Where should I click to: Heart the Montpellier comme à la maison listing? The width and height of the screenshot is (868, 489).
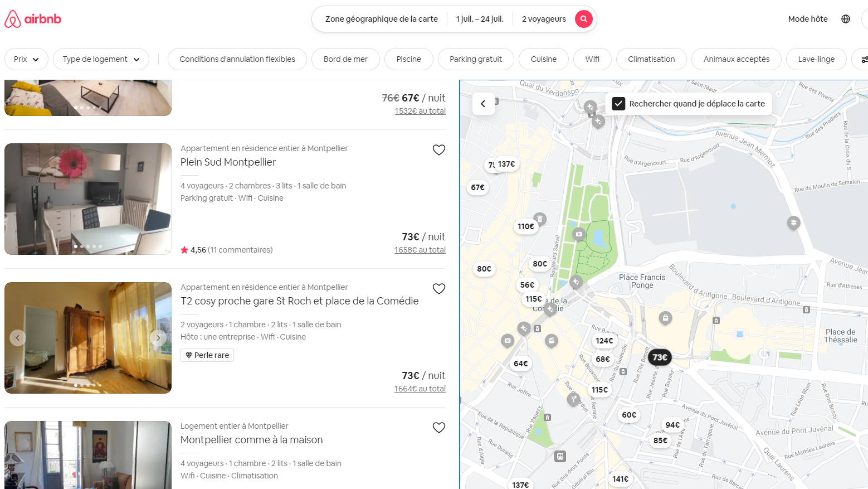438,428
